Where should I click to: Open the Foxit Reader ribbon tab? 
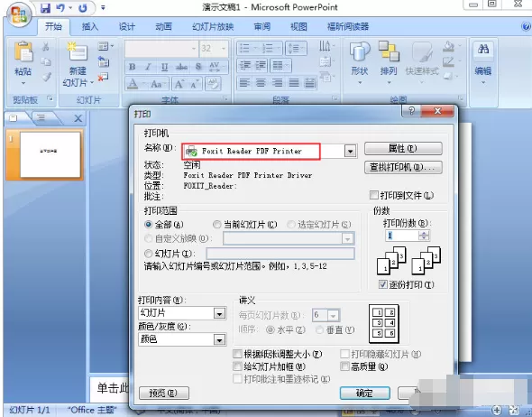click(348, 26)
